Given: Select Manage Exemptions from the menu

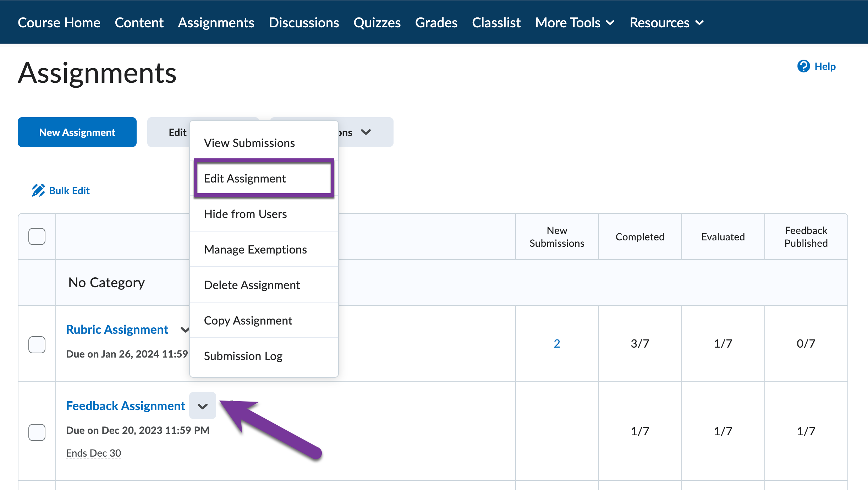Looking at the screenshot, I should pyautogui.click(x=255, y=249).
